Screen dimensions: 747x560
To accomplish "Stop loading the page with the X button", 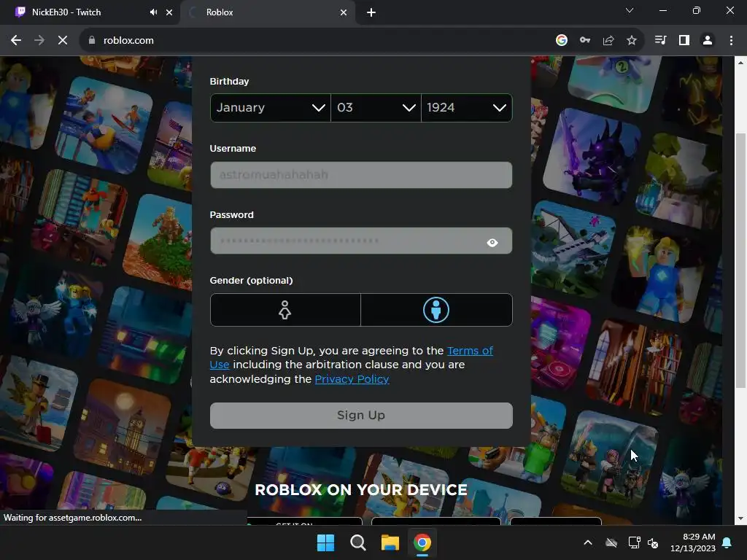I will [x=63, y=41].
